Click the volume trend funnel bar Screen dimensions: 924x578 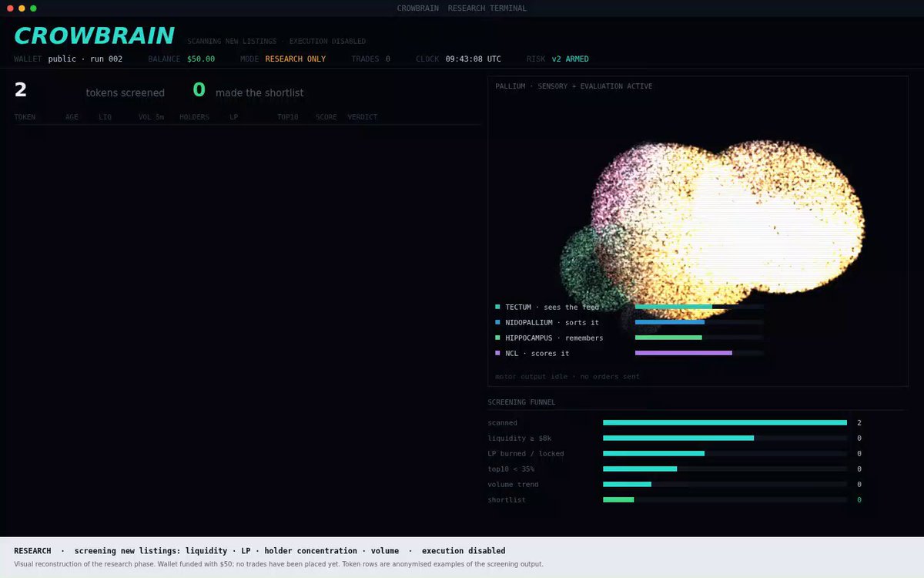pos(725,484)
